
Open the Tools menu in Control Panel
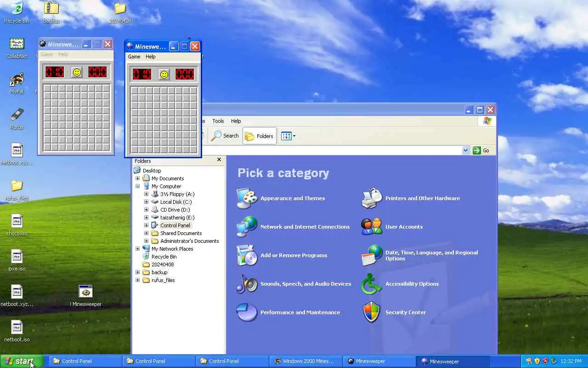point(218,121)
